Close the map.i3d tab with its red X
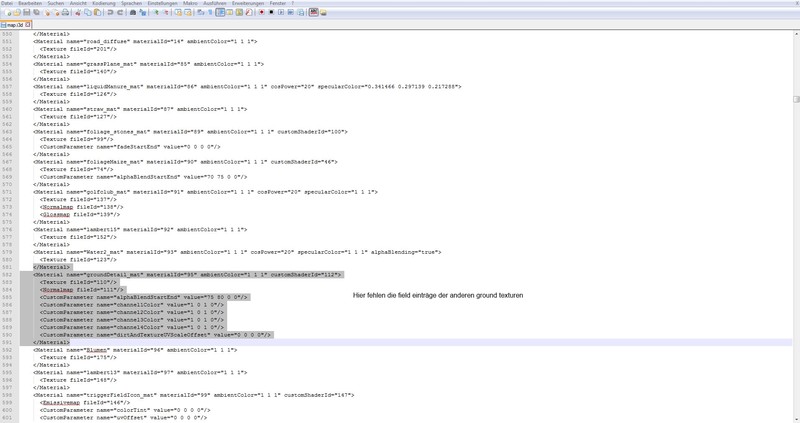 click(x=28, y=24)
